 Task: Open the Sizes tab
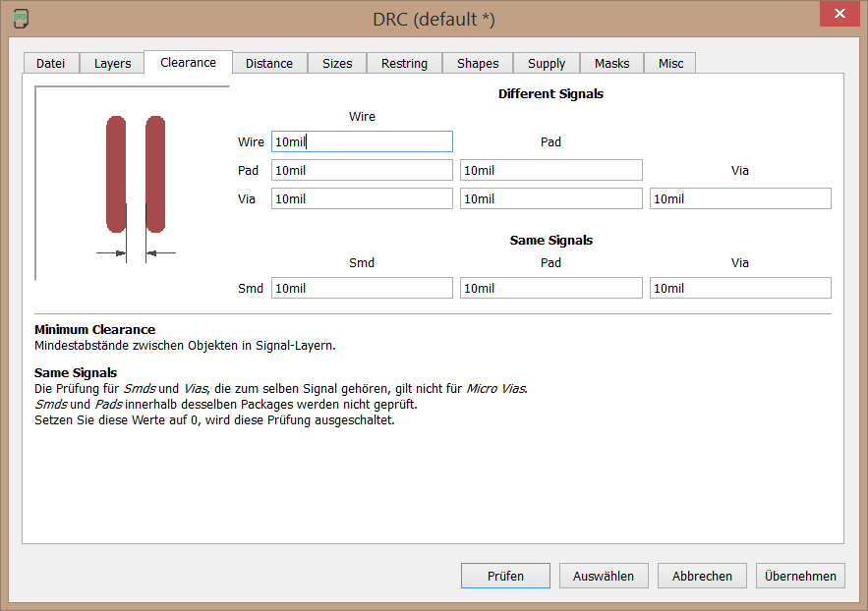[337, 63]
